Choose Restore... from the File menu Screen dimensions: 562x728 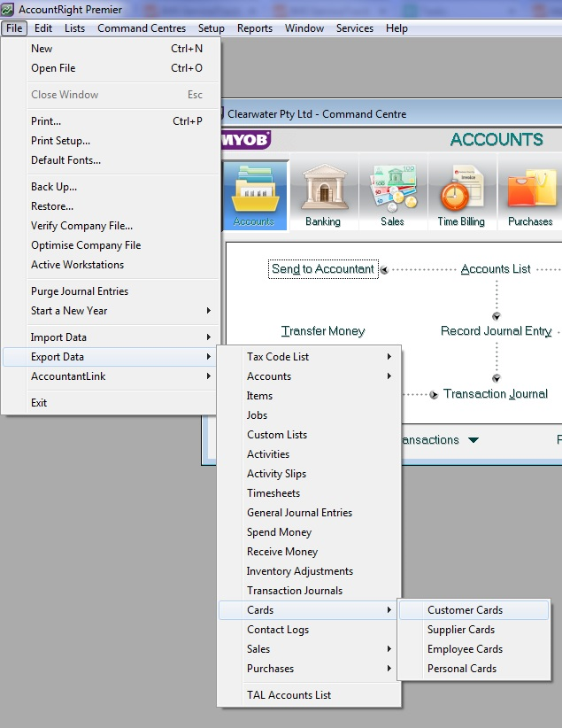[x=111, y=206]
